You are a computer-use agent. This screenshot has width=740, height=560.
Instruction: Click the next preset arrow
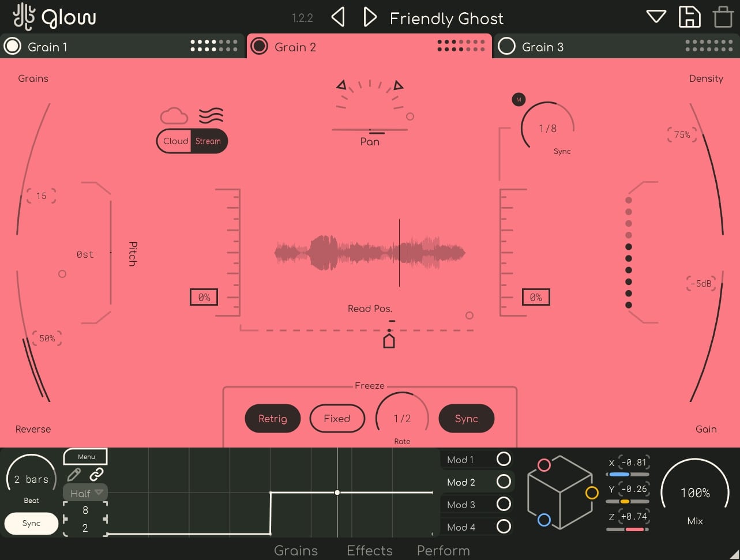(370, 17)
